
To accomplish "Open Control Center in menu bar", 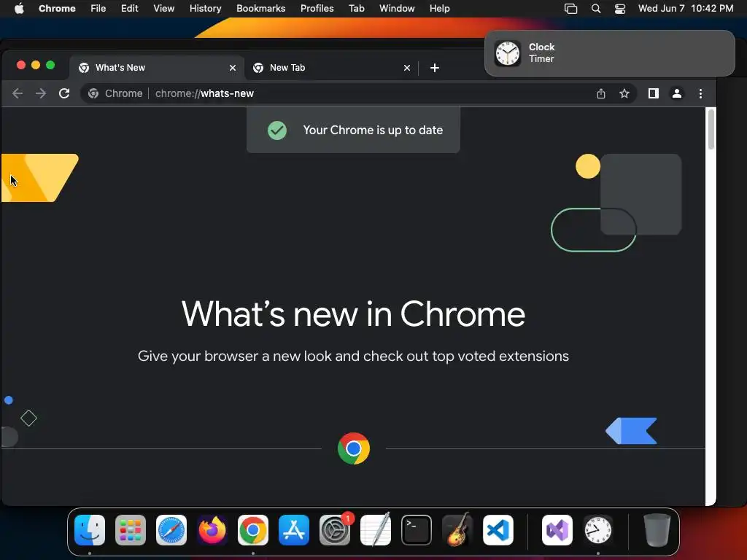I will tap(620, 8).
